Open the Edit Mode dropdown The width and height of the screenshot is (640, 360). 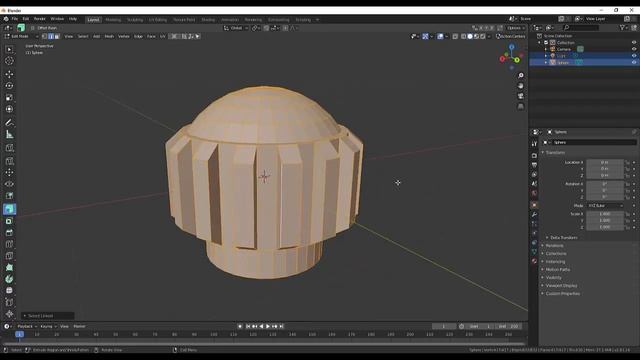(21, 36)
